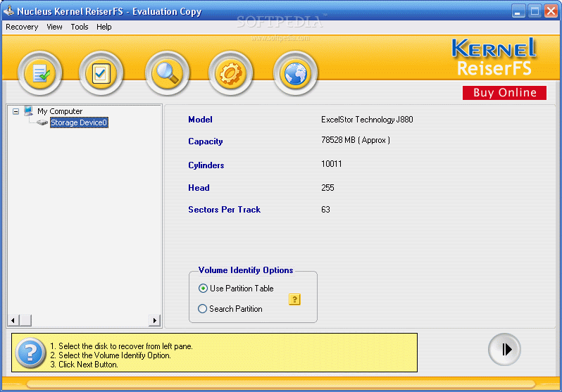Open the gear settings toolbar icon
The width and height of the screenshot is (562, 392).
pos(231,73)
